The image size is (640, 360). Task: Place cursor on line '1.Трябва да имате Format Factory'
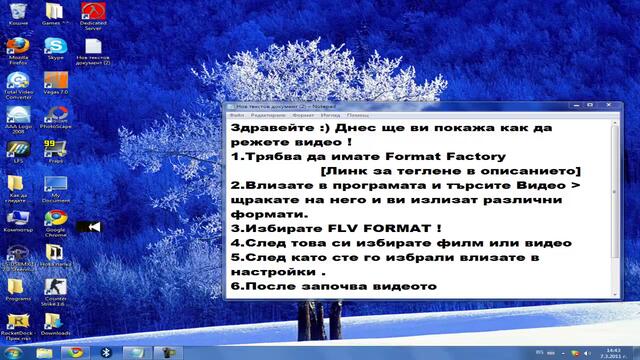click(x=368, y=157)
